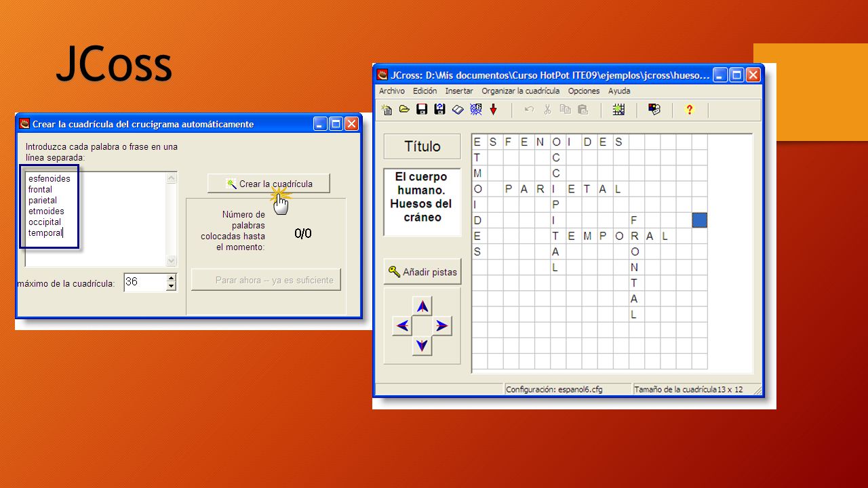
Task: Click the Paste clipboard icon
Action: [583, 109]
